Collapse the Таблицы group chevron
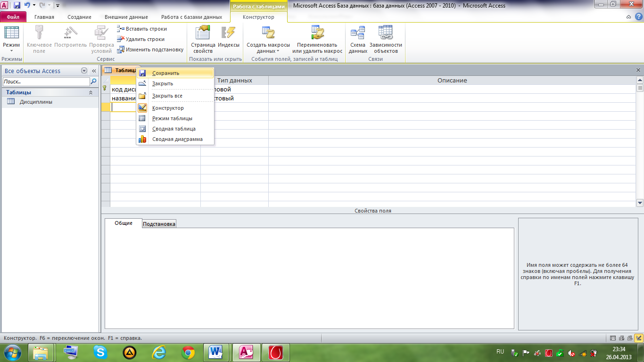 91,92
